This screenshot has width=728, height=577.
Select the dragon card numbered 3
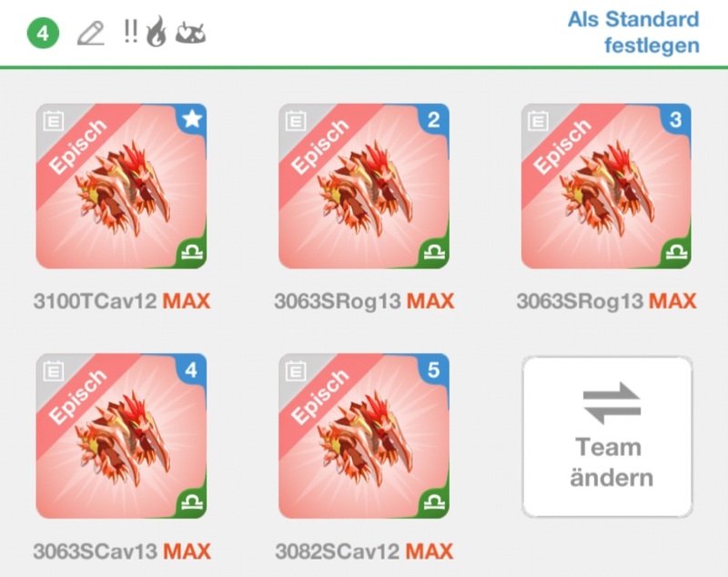point(606,187)
